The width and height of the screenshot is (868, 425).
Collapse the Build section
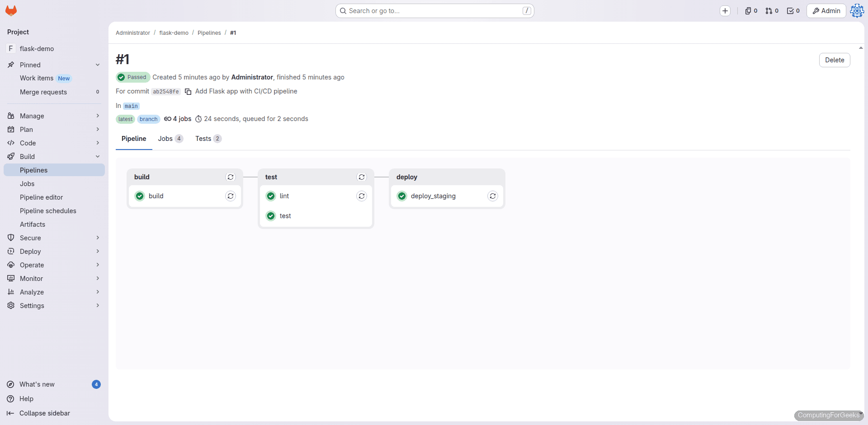point(98,156)
